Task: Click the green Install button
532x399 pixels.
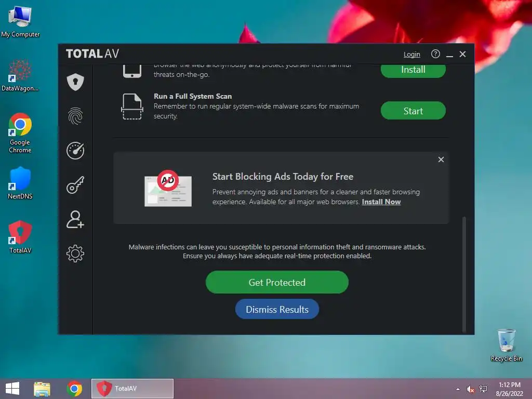Action: point(413,70)
